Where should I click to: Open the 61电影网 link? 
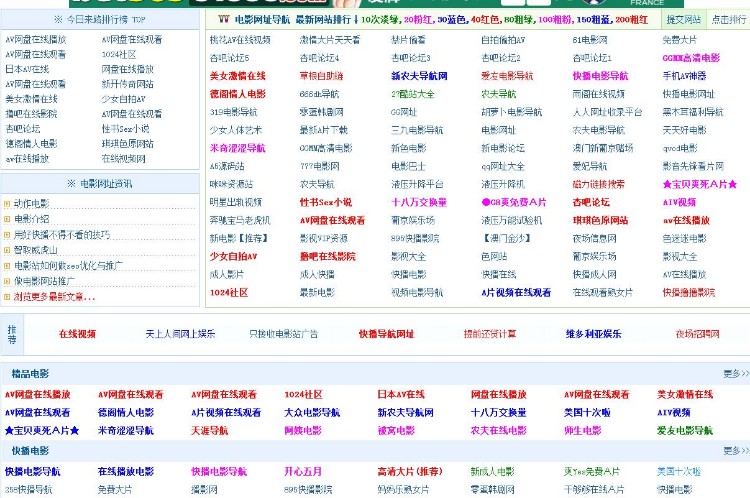tap(590, 40)
